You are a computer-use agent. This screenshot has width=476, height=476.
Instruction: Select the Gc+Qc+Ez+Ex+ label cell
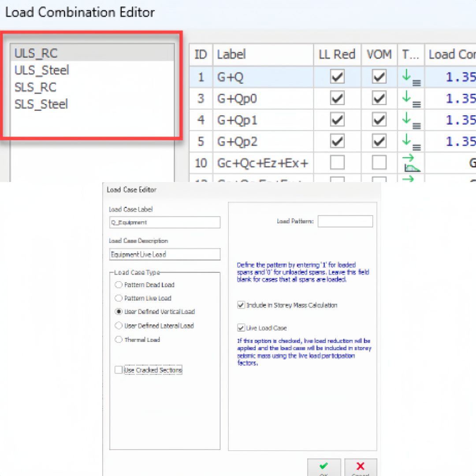[x=263, y=163]
